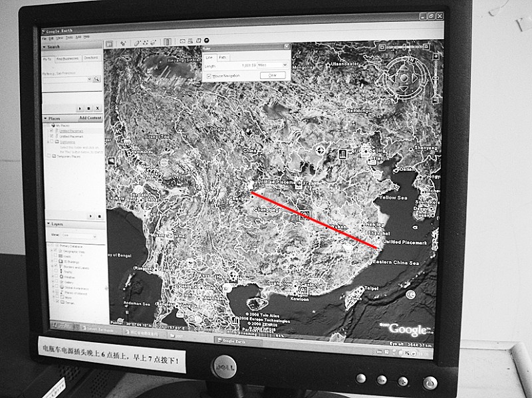Open the Tools menu

[x=69, y=38]
